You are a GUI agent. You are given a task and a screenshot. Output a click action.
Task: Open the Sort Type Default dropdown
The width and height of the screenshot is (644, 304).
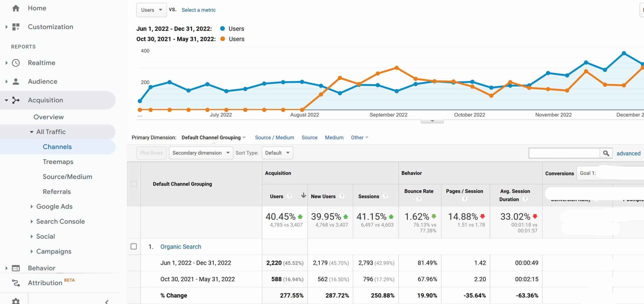pyautogui.click(x=277, y=153)
